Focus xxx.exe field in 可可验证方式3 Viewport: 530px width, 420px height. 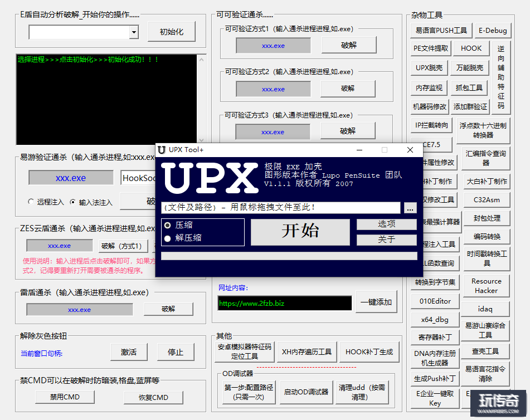click(273, 132)
